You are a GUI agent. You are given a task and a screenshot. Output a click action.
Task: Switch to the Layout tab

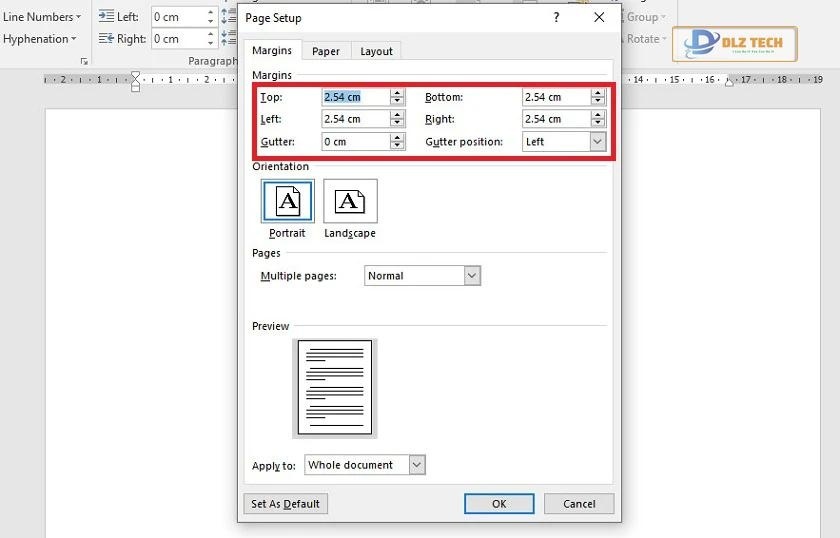pyautogui.click(x=376, y=51)
